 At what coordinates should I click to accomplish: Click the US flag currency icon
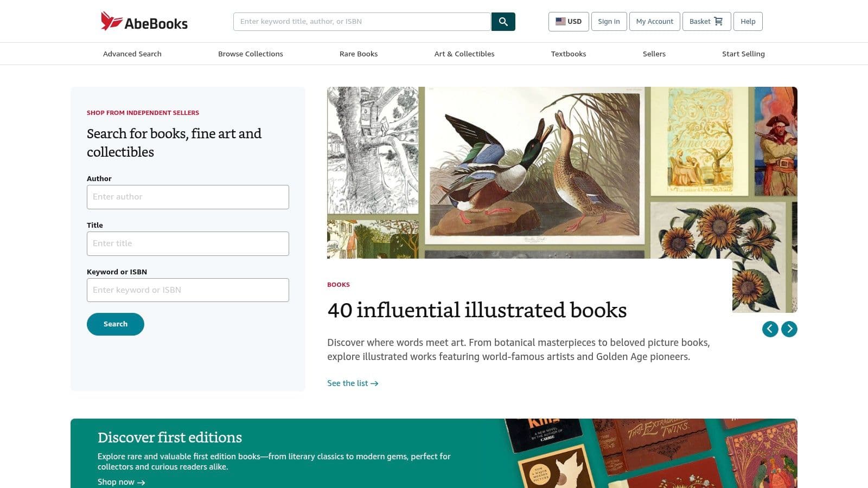[561, 21]
